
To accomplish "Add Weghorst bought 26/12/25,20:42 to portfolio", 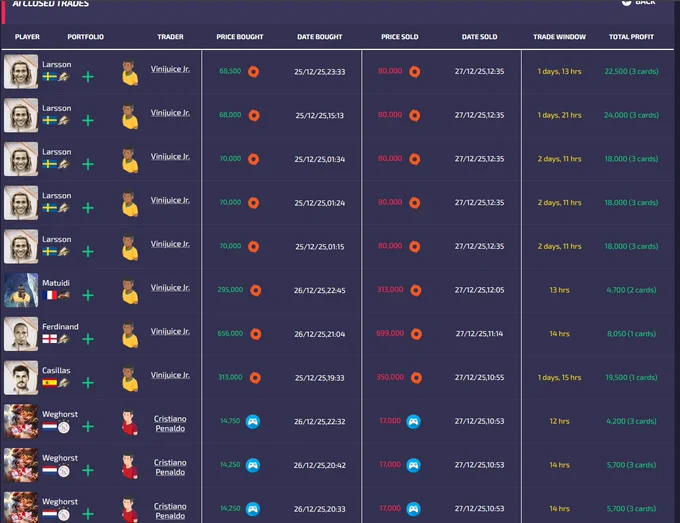I will [88, 471].
